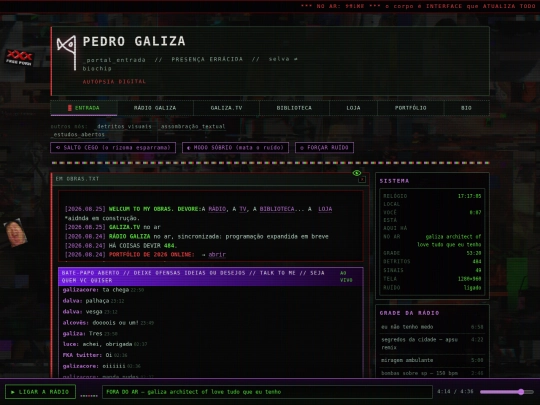
Task: Open the TV link in the log
Action: coord(243,209)
